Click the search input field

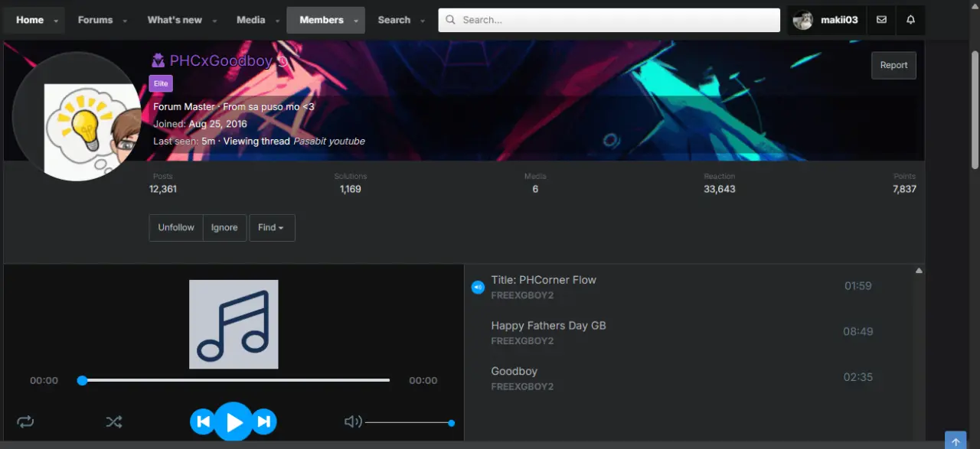609,20
